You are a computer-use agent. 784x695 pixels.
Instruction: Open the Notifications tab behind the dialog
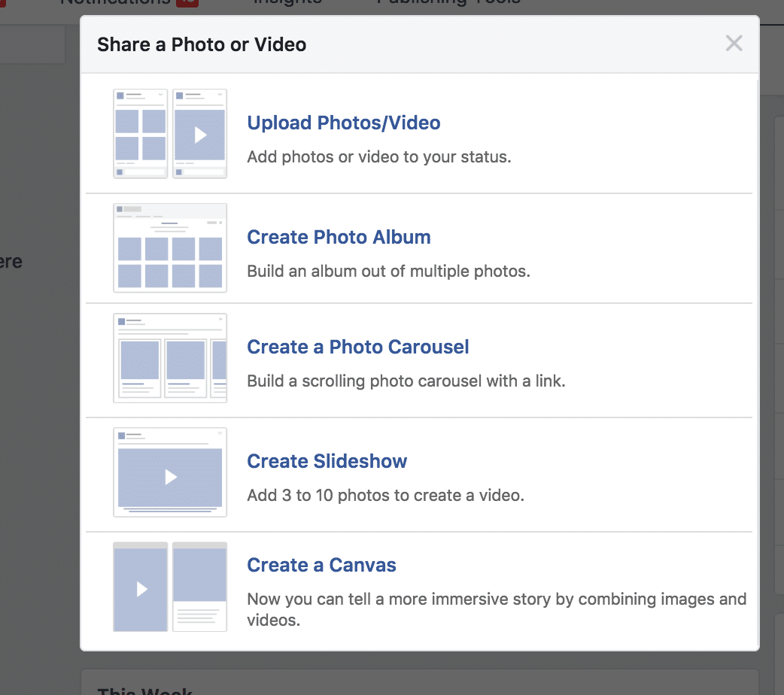(x=115, y=2)
